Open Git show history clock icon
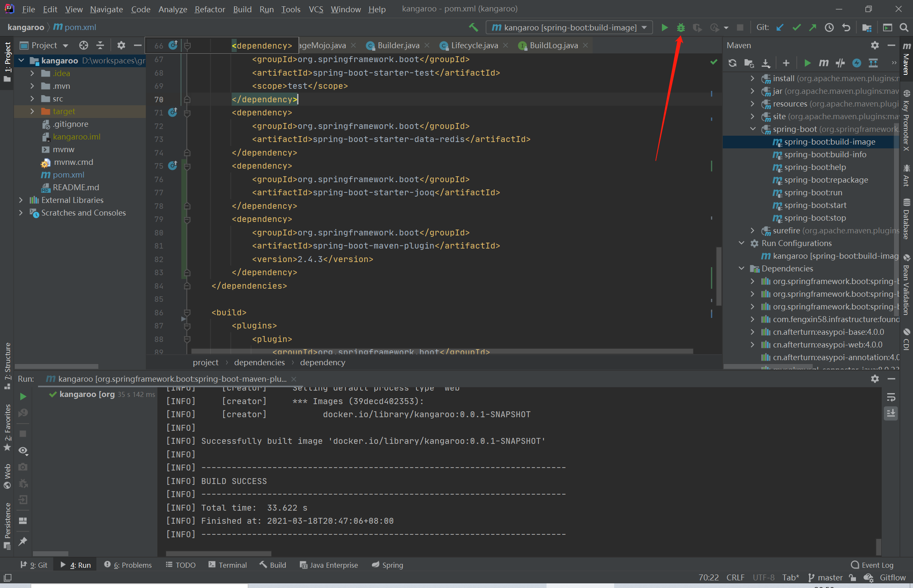This screenshot has height=588, width=913. [x=829, y=27]
